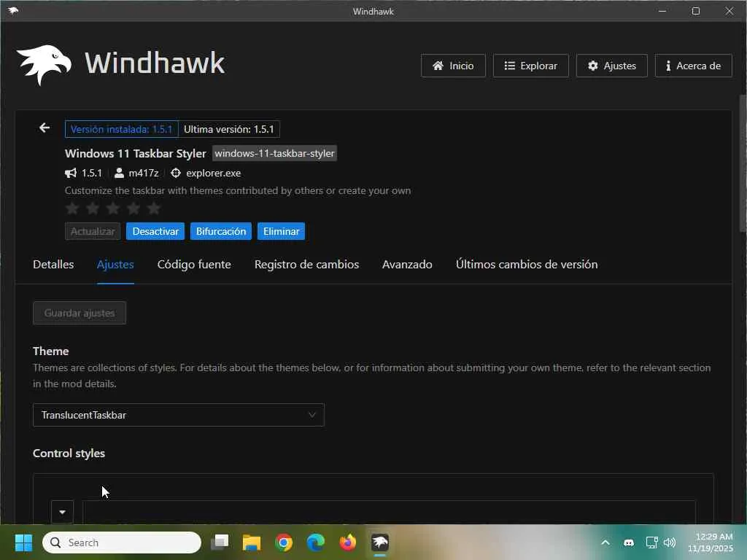This screenshot has width=747, height=560.
Task: Open Últimos cambios de versión tab
Action: coord(527,264)
